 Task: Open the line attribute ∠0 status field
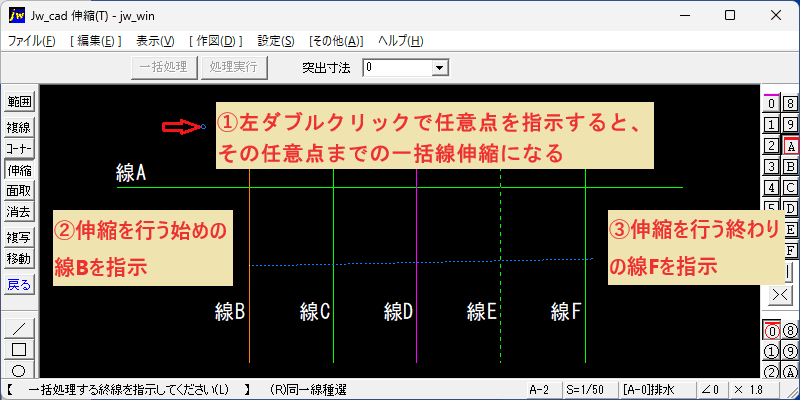(x=711, y=390)
